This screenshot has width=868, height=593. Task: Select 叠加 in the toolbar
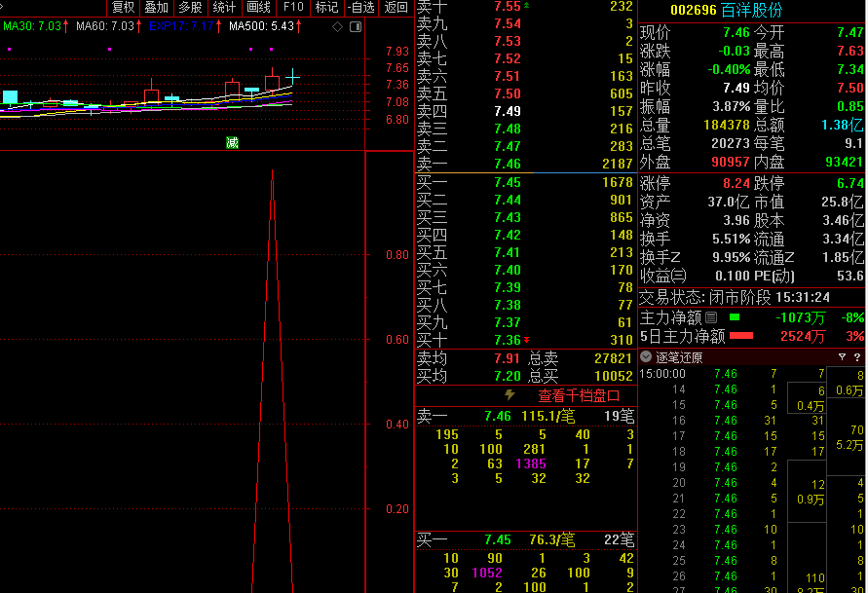(156, 7)
